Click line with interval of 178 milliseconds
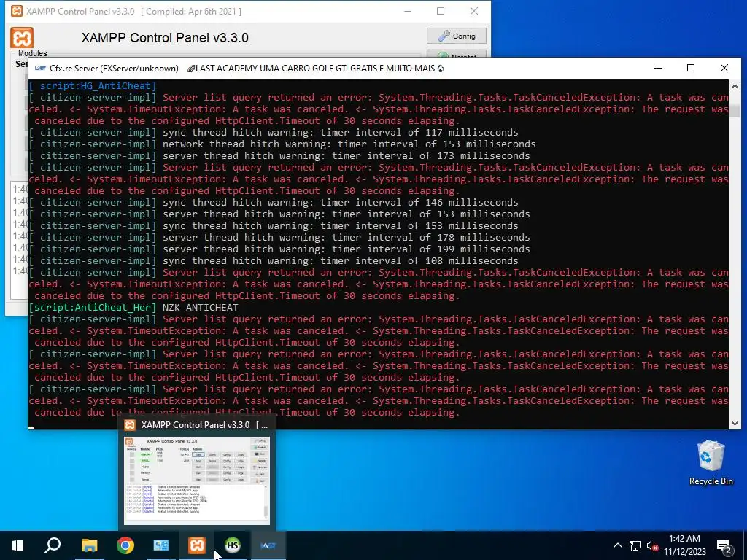Viewport: 747px width, 560px height. point(279,237)
